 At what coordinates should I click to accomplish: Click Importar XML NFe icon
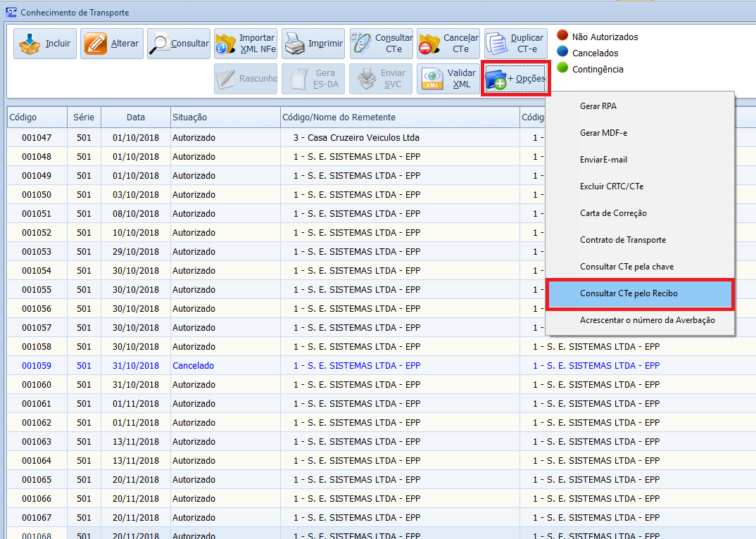pos(227,44)
